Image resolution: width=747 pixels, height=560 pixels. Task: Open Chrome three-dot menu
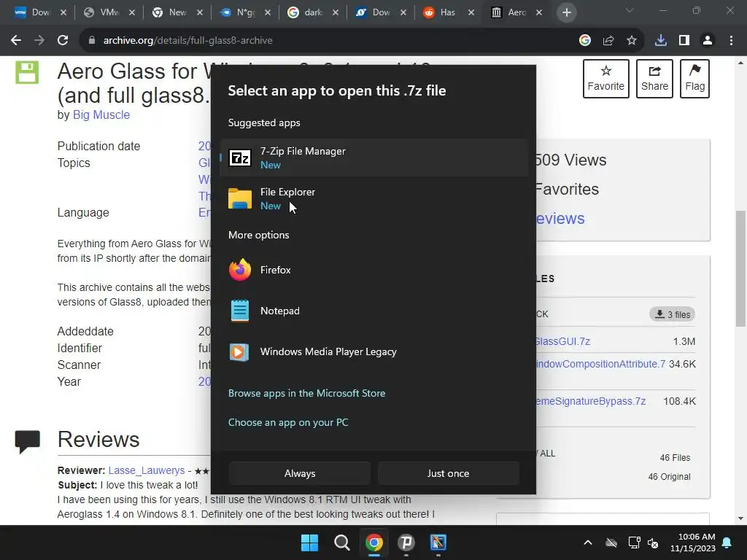pos(731,41)
